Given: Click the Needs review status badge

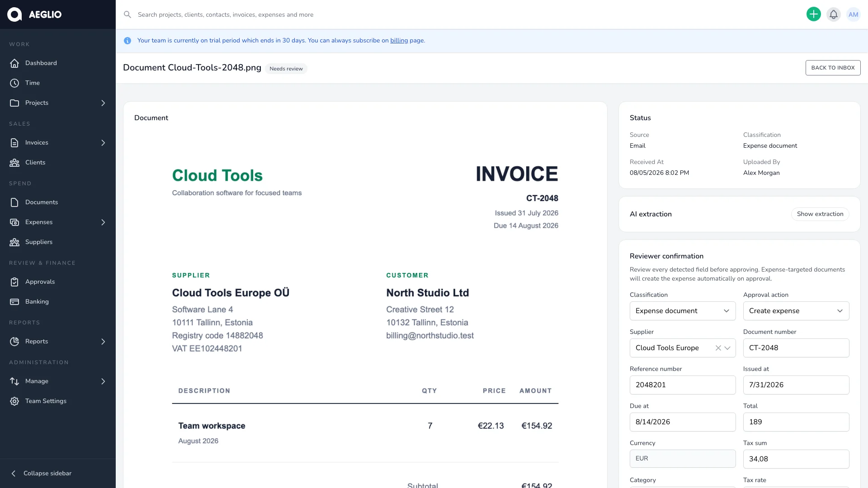Looking at the screenshot, I should point(286,69).
